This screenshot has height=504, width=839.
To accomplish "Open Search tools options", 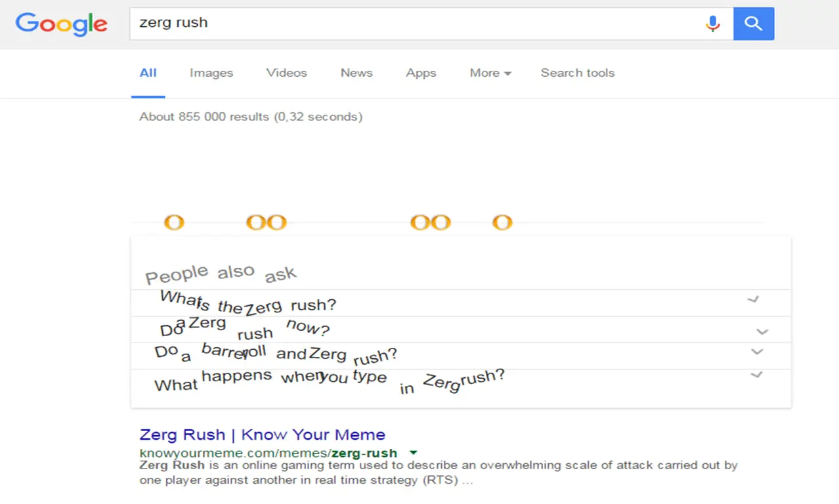I will click(x=577, y=73).
